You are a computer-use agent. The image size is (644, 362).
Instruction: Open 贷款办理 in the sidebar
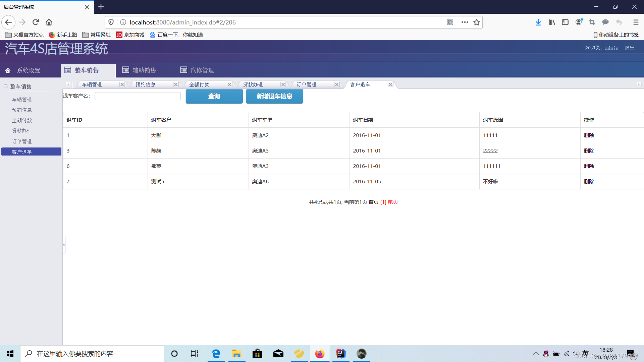pyautogui.click(x=22, y=131)
